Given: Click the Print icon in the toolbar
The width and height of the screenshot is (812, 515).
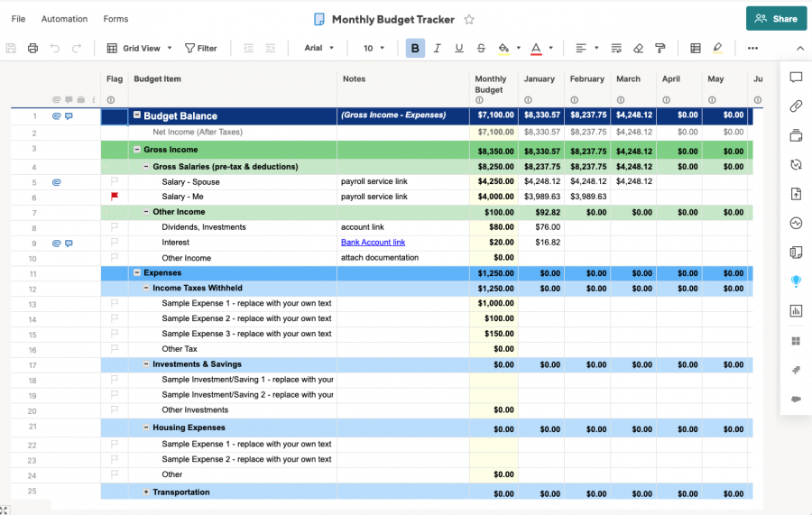Looking at the screenshot, I should 33,48.
